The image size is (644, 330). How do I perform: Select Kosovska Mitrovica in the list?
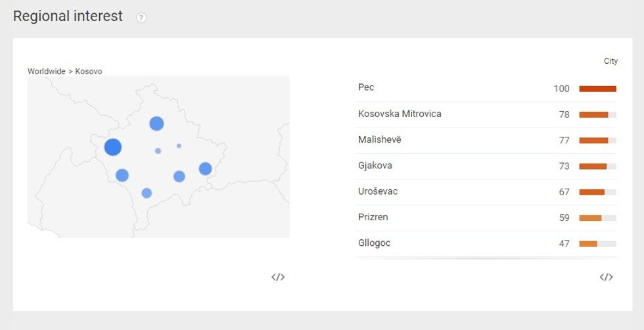[x=487, y=114]
